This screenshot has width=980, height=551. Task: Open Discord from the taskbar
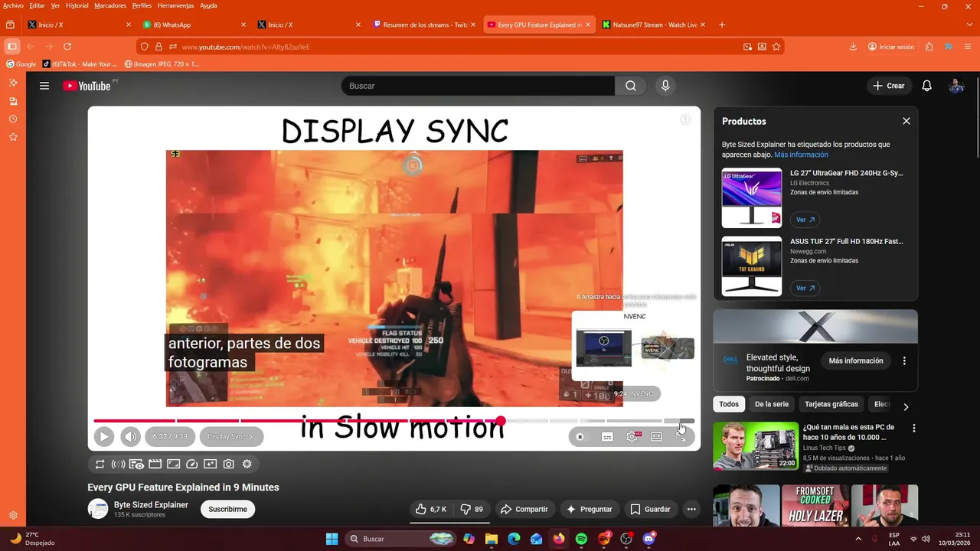(649, 539)
